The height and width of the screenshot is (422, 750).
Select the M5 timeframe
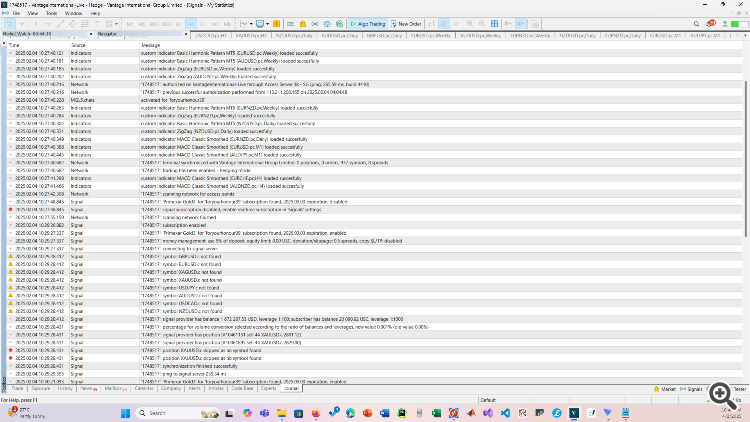click(142, 24)
